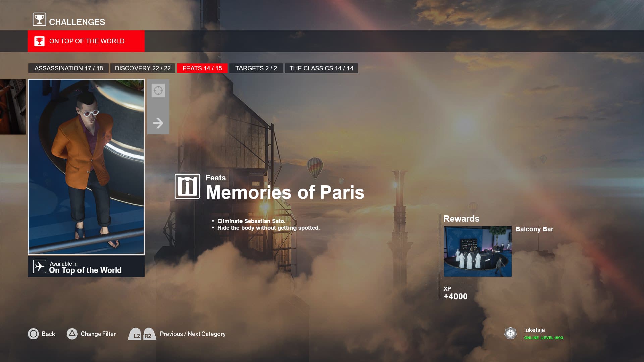This screenshot has width=644, height=362.
Task: Open the Balcony Bar reward thumbnail
Action: pyautogui.click(x=477, y=251)
